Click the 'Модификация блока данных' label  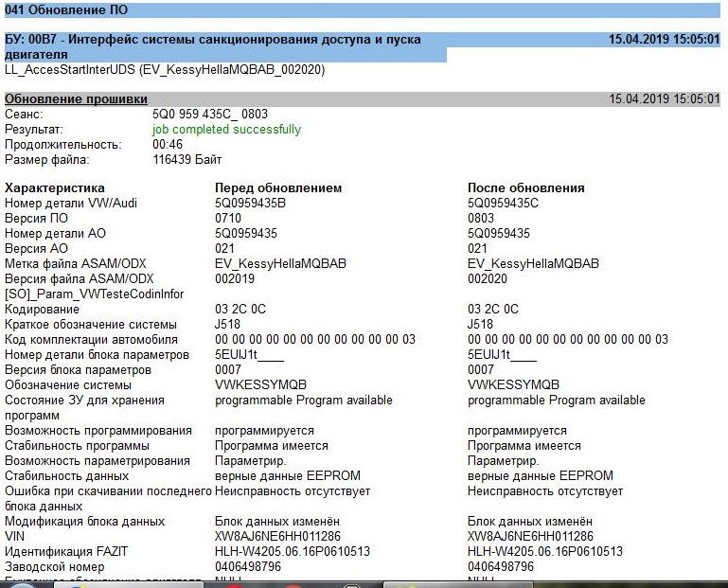85,522
